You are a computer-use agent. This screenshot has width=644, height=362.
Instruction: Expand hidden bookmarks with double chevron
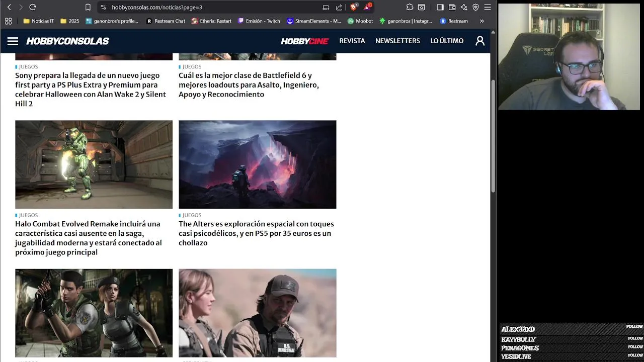pos(481,21)
